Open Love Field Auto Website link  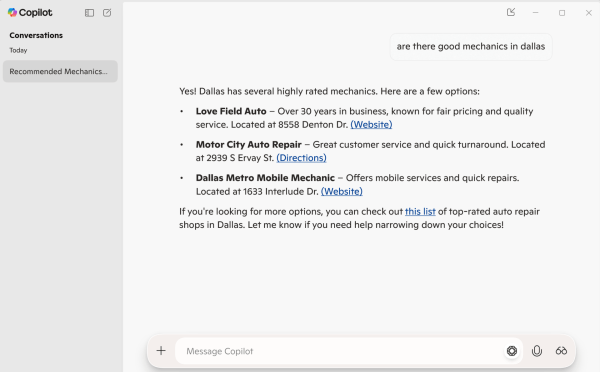[x=371, y=125]
